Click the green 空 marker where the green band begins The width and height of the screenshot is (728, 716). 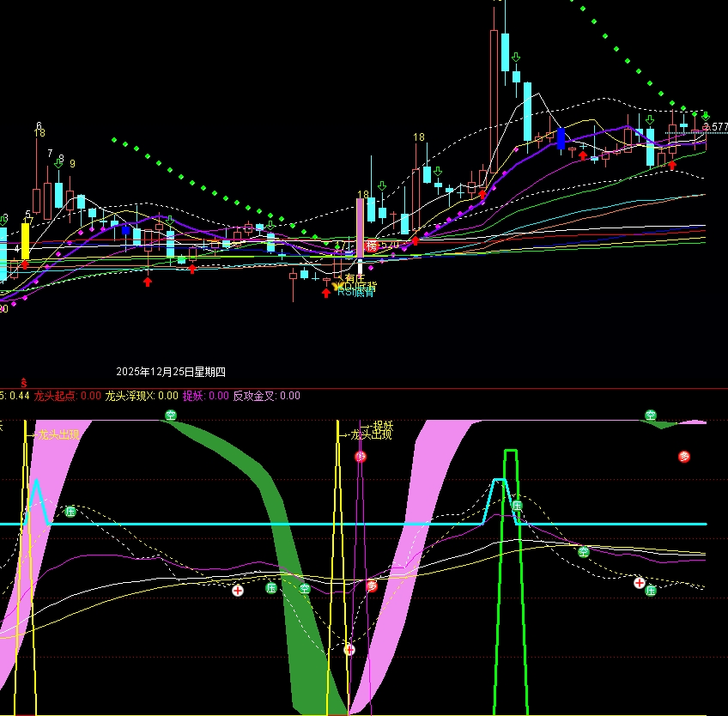(x=171, y=416)
